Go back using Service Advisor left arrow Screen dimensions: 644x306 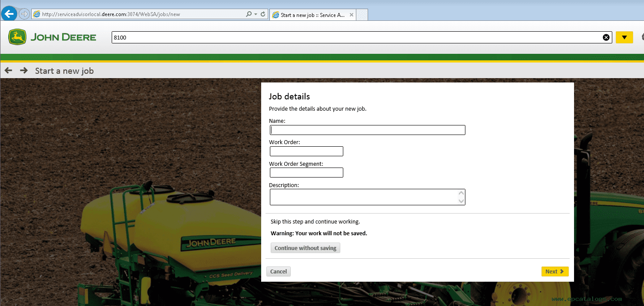9,70
